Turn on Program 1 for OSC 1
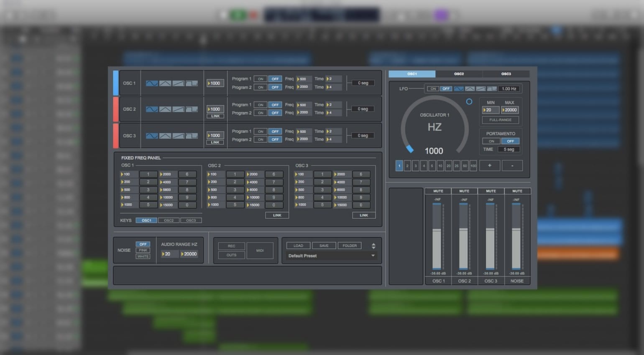The height and width of the screenshot is (355, 644). (261, 79)
